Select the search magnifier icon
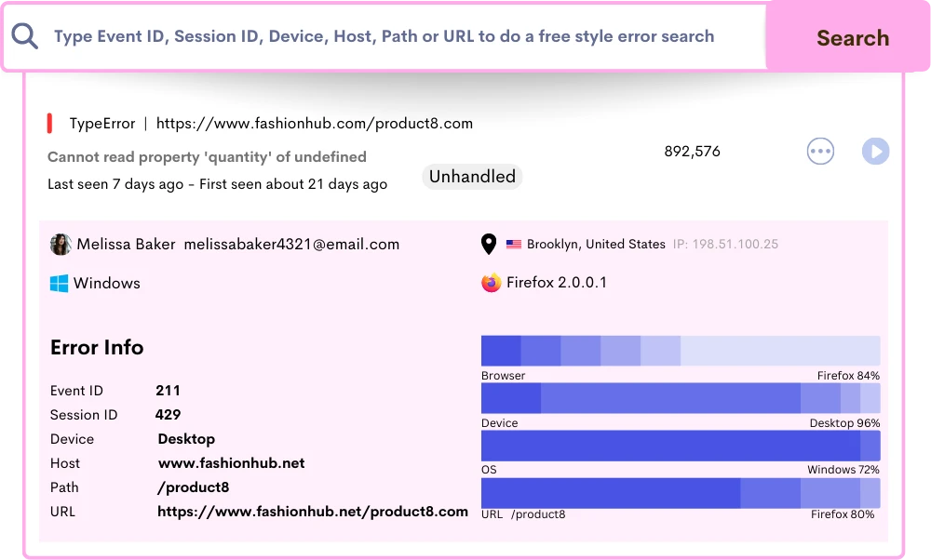The height and width of the screenshot is (560, 931). click(24, 36)
